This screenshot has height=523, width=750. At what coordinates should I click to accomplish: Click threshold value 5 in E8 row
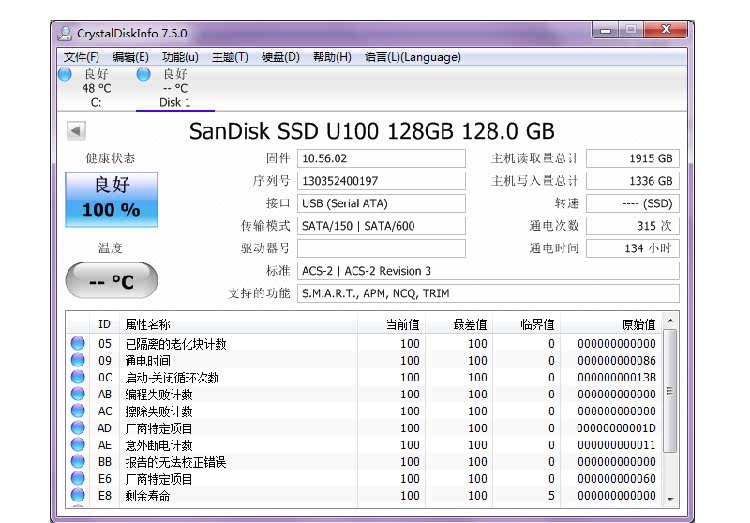551,496
